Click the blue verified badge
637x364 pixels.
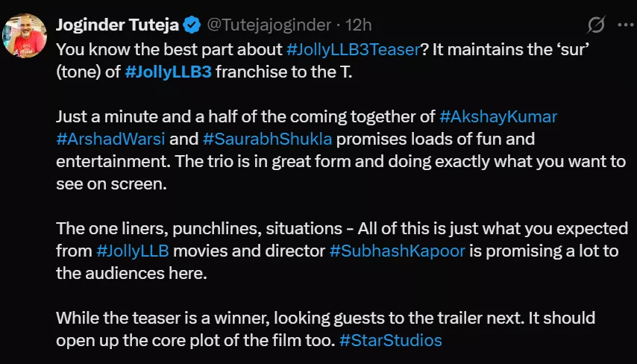click(192, 25)
